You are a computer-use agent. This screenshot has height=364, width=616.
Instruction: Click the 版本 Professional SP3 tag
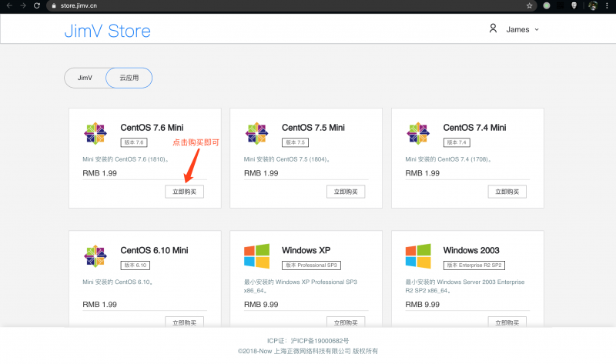click(311, 265)
